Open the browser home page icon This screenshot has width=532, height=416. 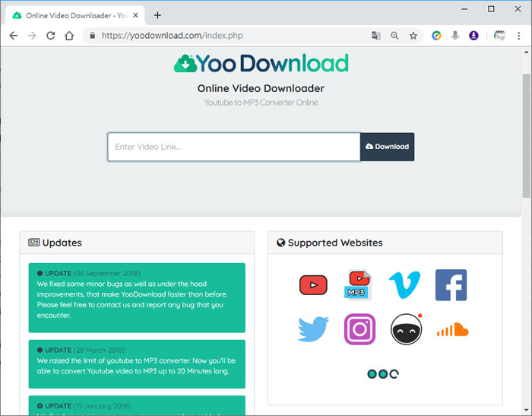pos(69,36)
